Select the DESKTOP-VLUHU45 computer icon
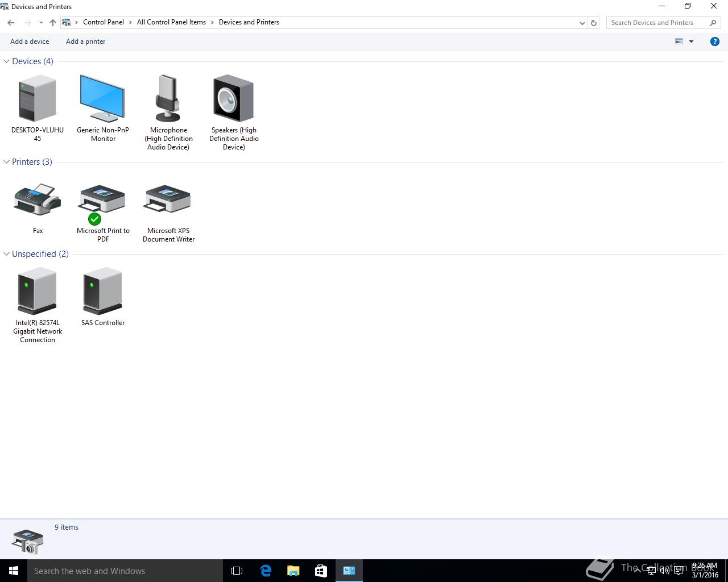The width and height of the screenshot is (728, 582). pyautogui.click(x=38, y=98)
